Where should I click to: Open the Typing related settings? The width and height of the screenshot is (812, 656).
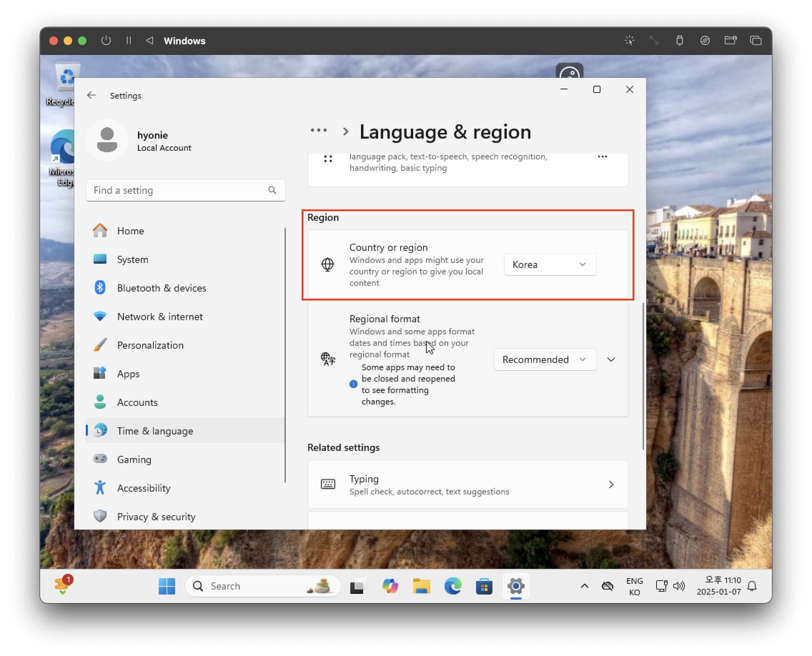coord(467,484)
